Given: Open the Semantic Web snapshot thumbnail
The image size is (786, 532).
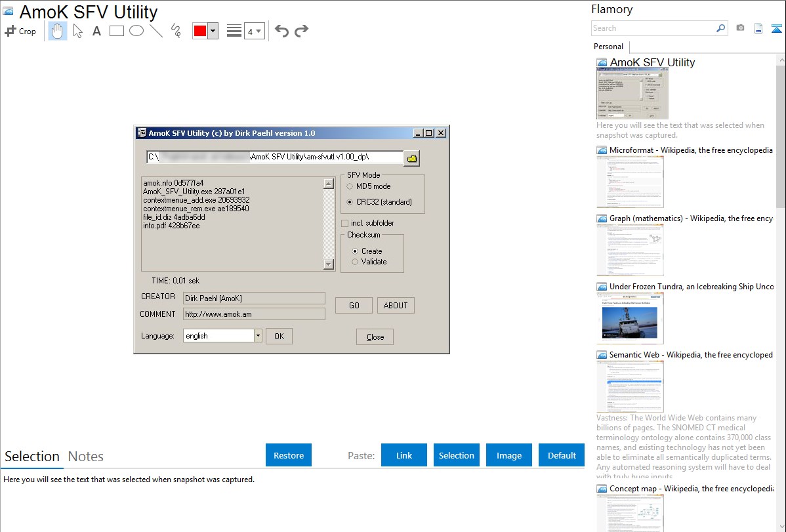Looking at the screenshot, I should pyautogui.click(x=630, y=386).
